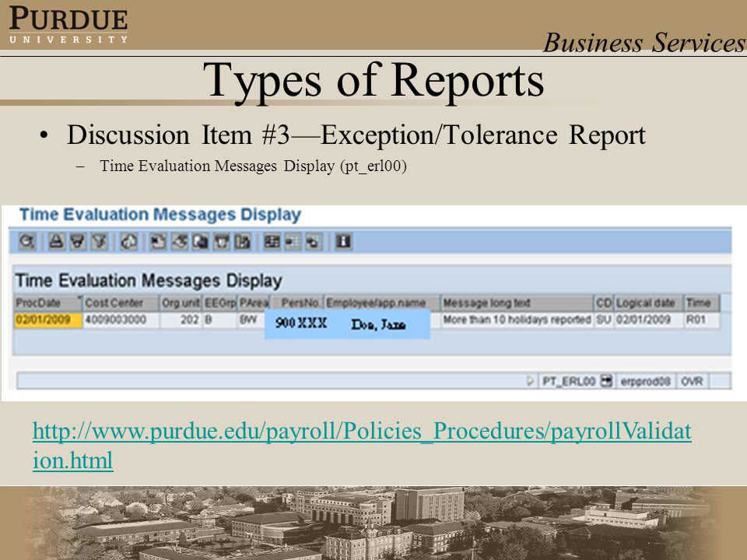Click the Sort Ascending toolbar icon

point(56,242)
